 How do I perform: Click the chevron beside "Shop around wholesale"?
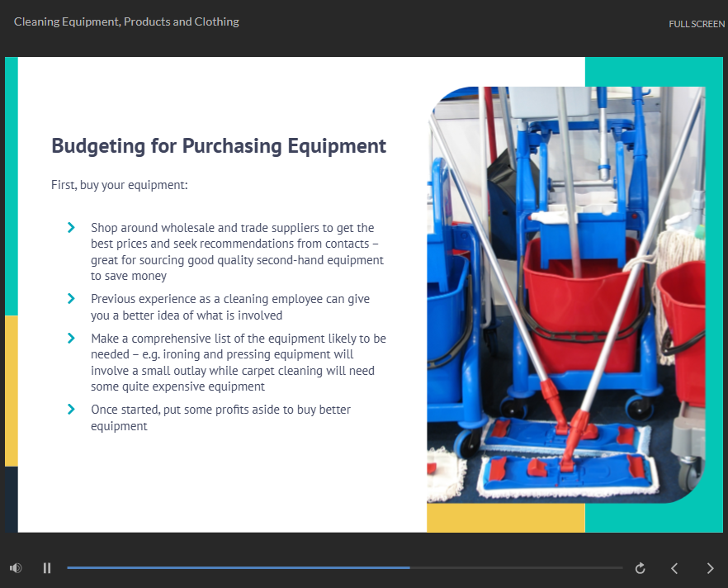(71, 227)
